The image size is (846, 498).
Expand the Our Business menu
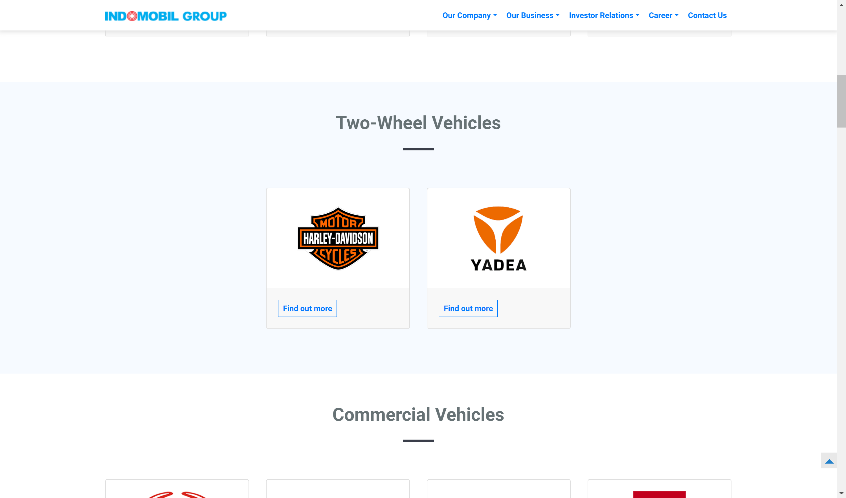click(x=533, y=15)
